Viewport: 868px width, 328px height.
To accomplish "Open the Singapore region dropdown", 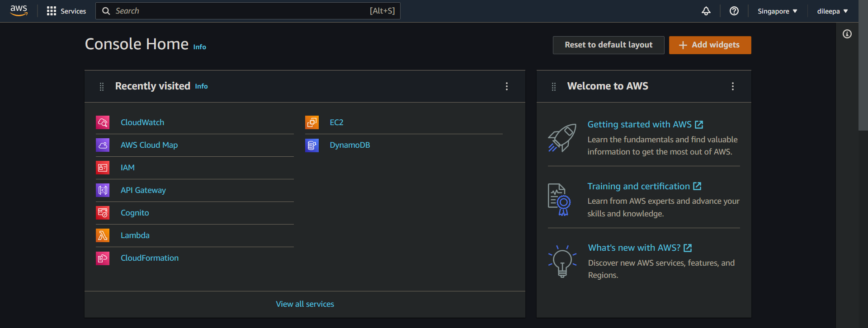I will pos(778,11).
